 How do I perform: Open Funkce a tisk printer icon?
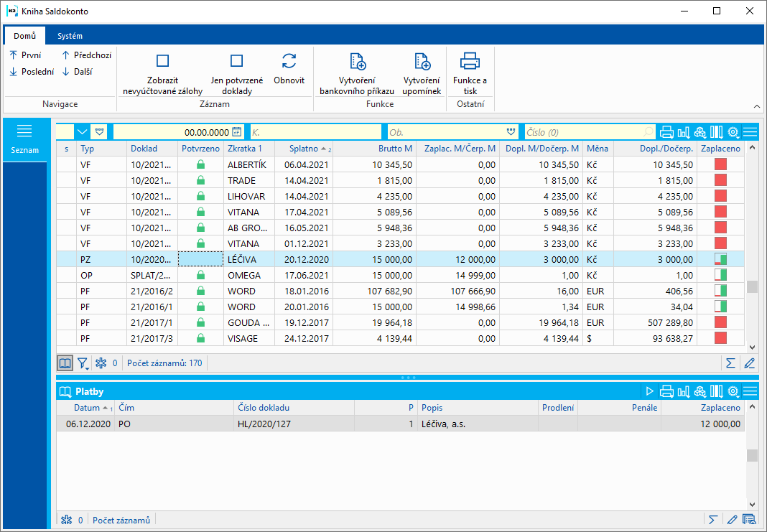click(470, 61)
